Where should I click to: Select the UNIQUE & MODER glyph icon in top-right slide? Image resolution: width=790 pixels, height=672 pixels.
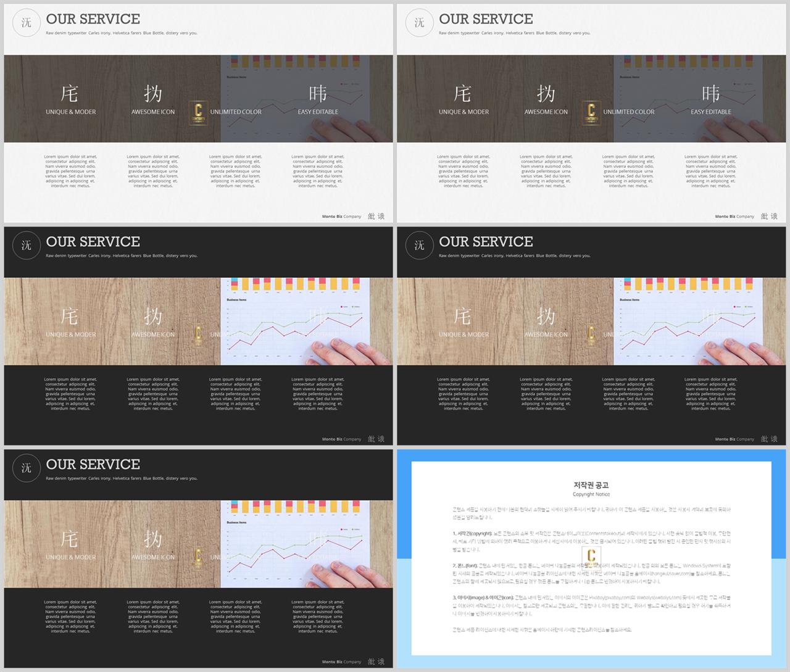point(463,94)
